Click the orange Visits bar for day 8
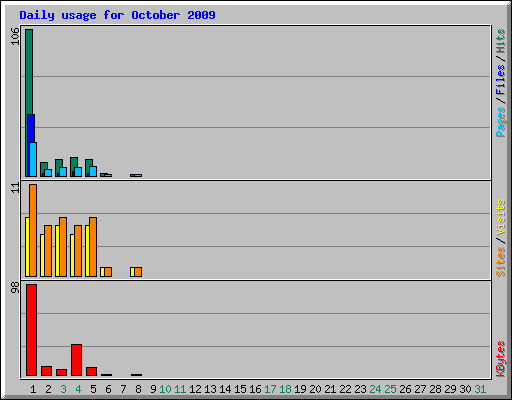This screenshot has height=400, width=512. click(138, 272)
